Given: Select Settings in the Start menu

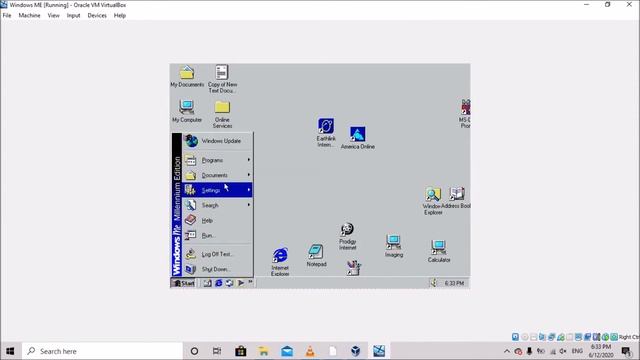Looking at the screenshot, I should 218,190.
